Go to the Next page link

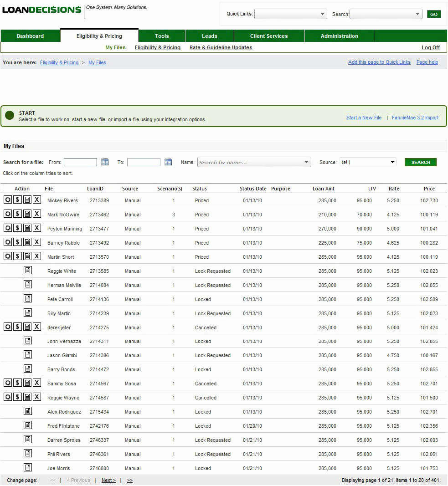[108, 480]
